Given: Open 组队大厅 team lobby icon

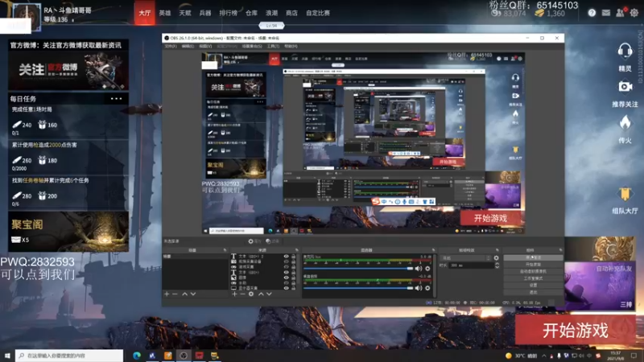Looking at the screenshot, I should (x=625, y=194).
